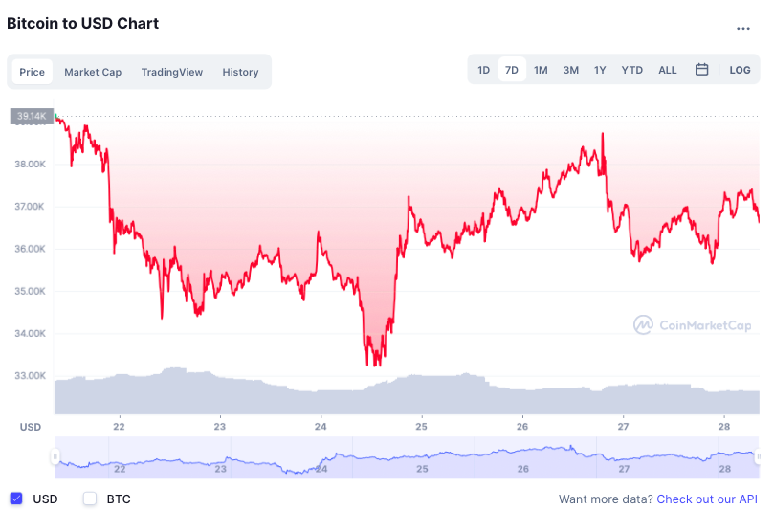Select the YTD time range
This screenshot has width=774, height=532.
coord(631,70)
